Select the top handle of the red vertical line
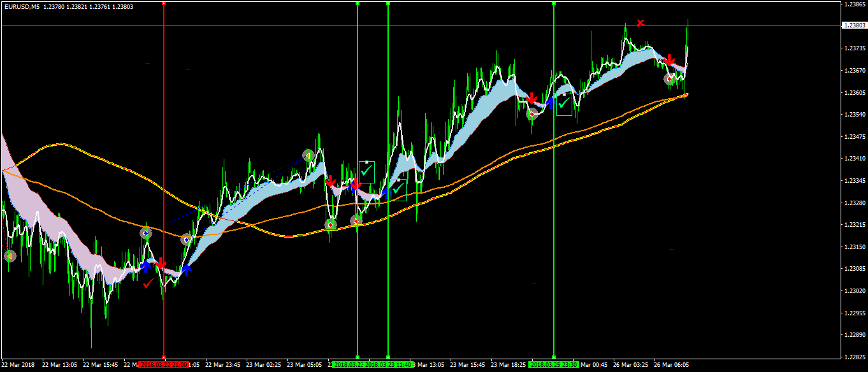This screenshot has width=868, height=372. pos(164,3)
